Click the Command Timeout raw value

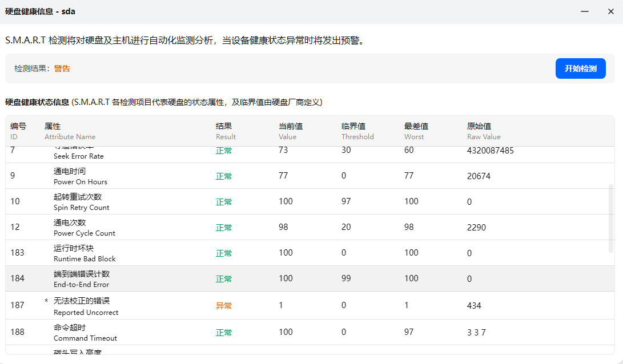(476, 333)
